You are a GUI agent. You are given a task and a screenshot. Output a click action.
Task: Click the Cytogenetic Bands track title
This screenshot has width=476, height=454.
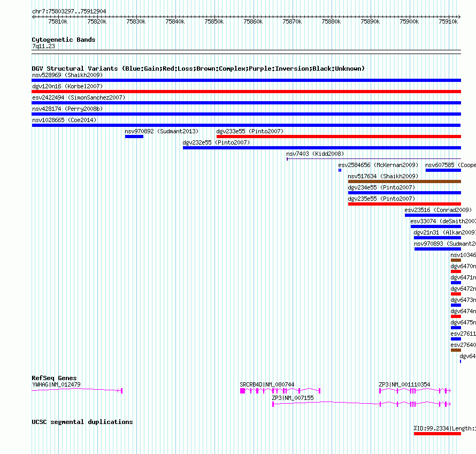(64, 40)
